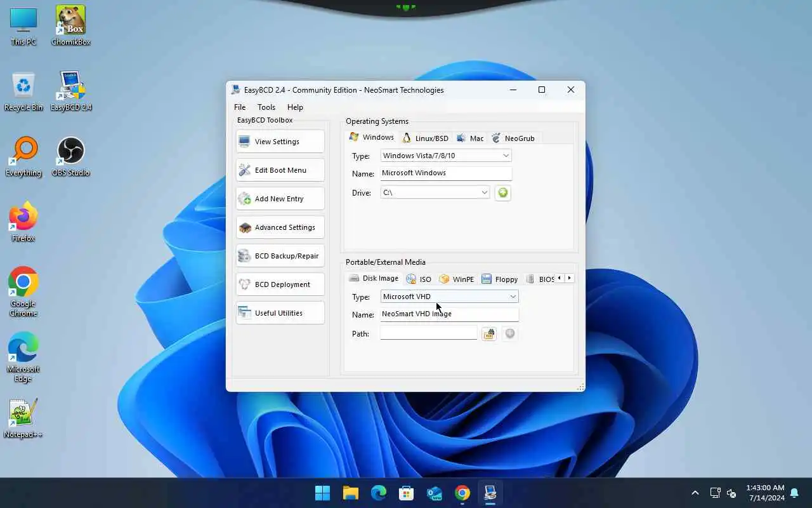Switch to the NeoGrub tab
The height and width of the screenshot is (508, 812).
pyautogui.click(x=513, y=138)
